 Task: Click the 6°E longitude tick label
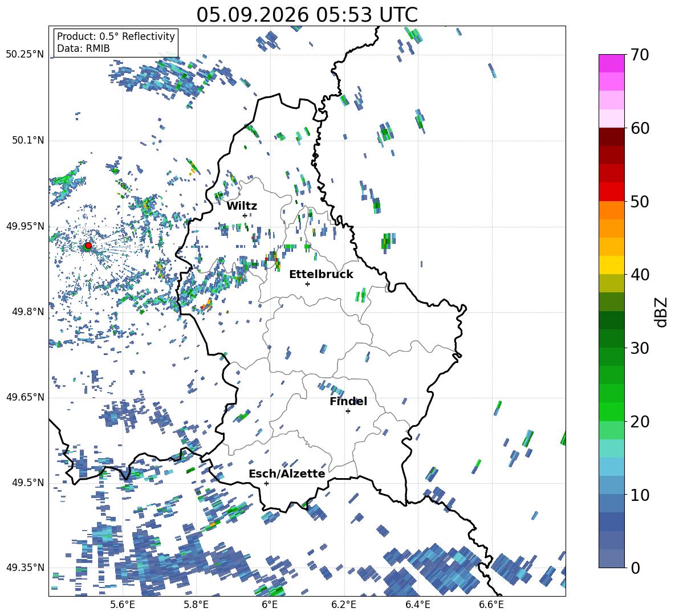click(x=270, y=605)
